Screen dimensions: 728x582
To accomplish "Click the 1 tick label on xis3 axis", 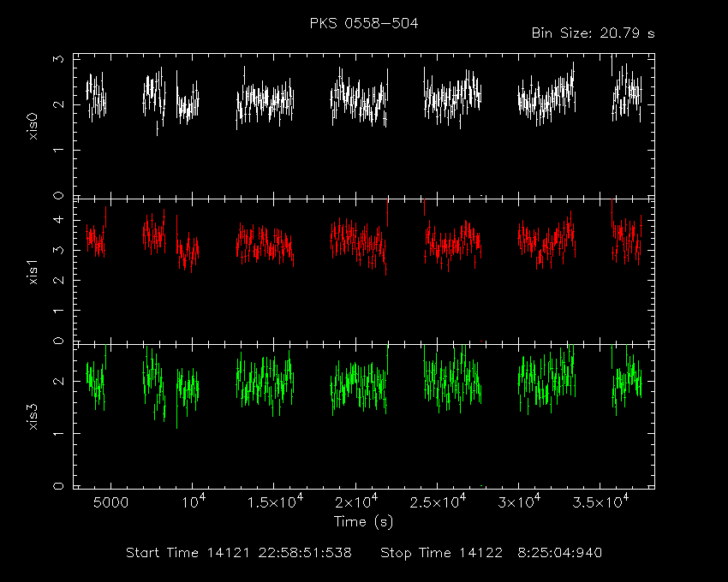I will tap(58, 433).
